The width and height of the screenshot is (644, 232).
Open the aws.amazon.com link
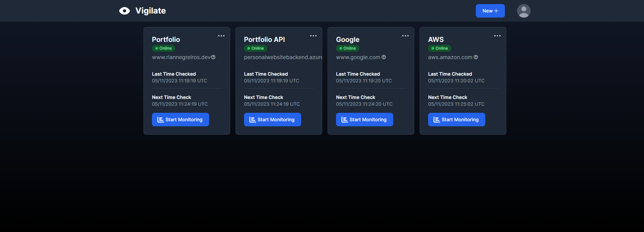[x=450, y=57]
